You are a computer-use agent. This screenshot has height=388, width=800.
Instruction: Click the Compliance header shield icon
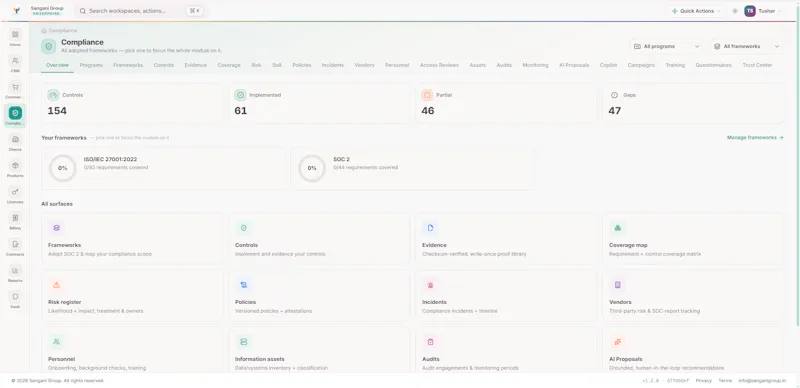48,46
